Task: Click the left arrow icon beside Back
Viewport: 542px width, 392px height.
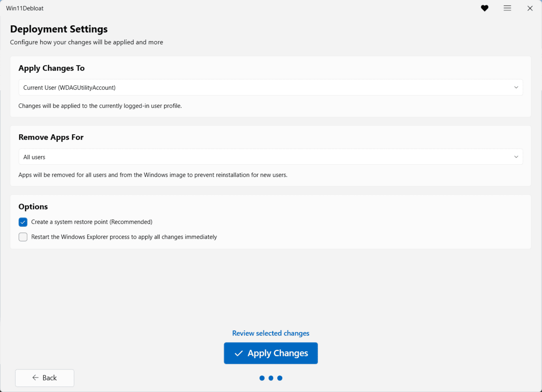Action: tap(36, 378)
